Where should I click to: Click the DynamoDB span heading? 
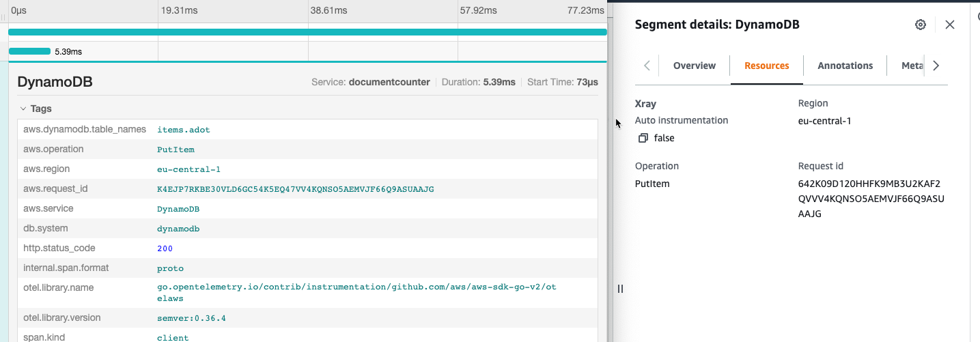[55, 83]
